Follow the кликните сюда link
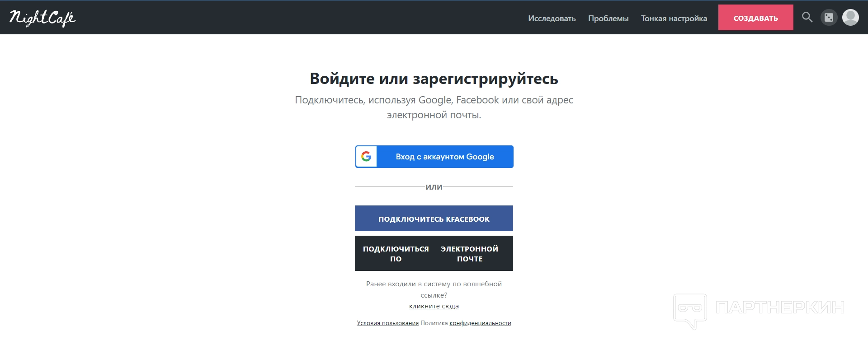The image size is (868, 354). click(x=434, y=306)
